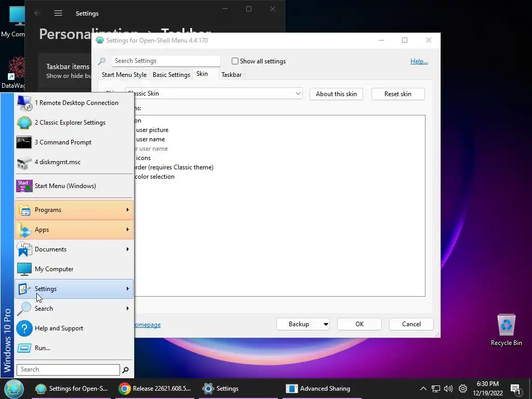Screen dimensions: 532x399
Task: Click the start menu Search text box
Action: [68, 369]
